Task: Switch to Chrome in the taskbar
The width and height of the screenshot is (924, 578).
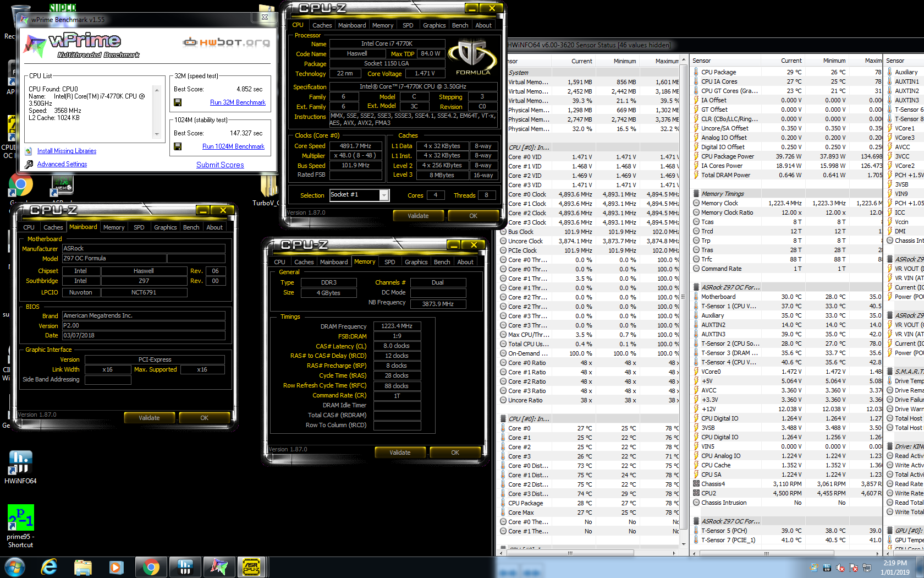Action: pyautogui.click(x=151, y=567)
